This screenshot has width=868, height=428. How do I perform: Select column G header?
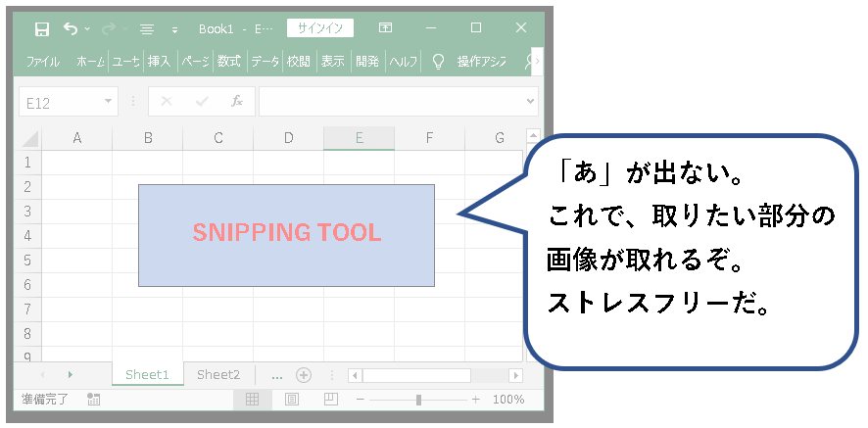click(500, 138)
